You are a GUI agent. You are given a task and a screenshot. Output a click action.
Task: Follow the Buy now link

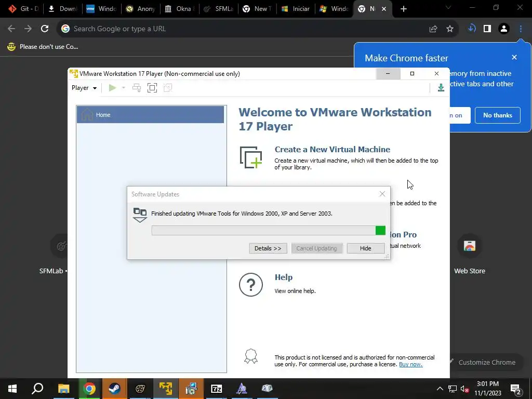tap(410, 364)
